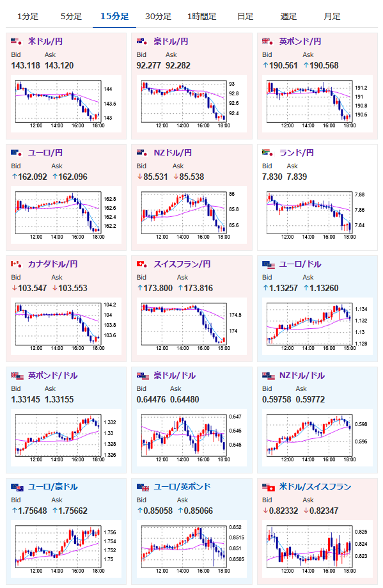Open the 月足 monthly tab
The width and height of the screenshot is (383, 588).
[332, 17]
